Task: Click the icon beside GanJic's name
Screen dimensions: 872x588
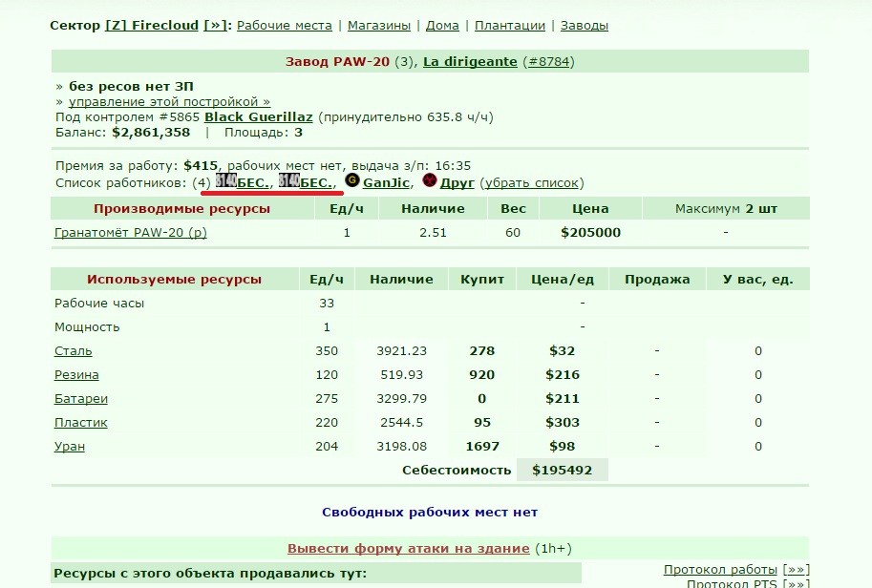Action: [x=352, y=180]
